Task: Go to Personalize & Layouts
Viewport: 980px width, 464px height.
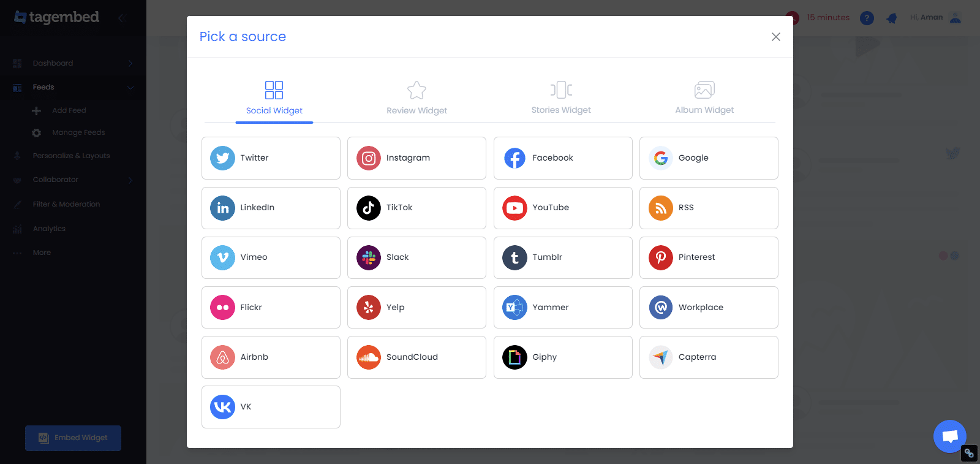Action: click(x=72, y=156)
